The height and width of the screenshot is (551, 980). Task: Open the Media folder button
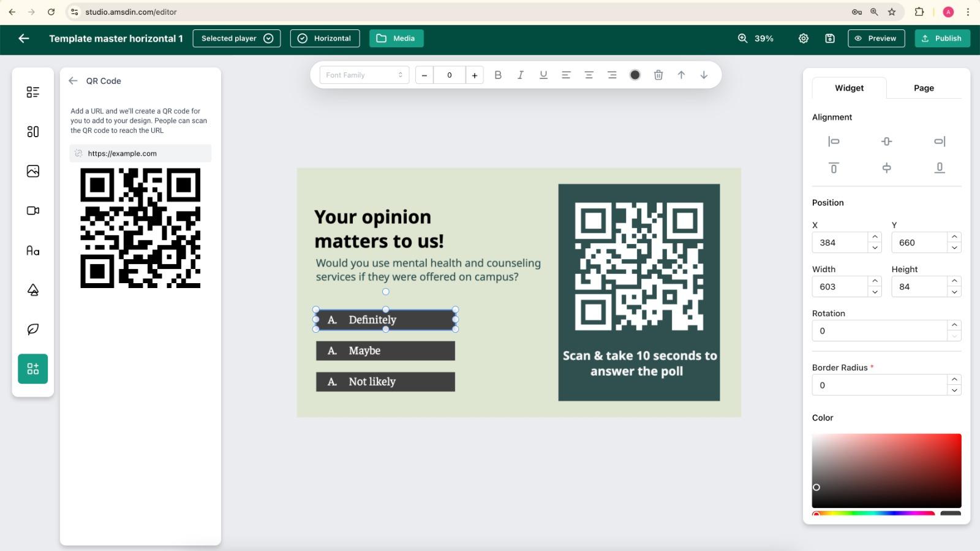coord(396,38)
